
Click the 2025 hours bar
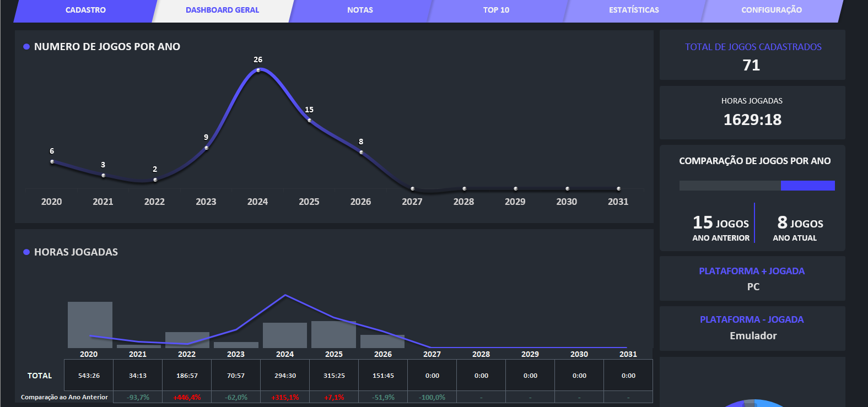333,334
